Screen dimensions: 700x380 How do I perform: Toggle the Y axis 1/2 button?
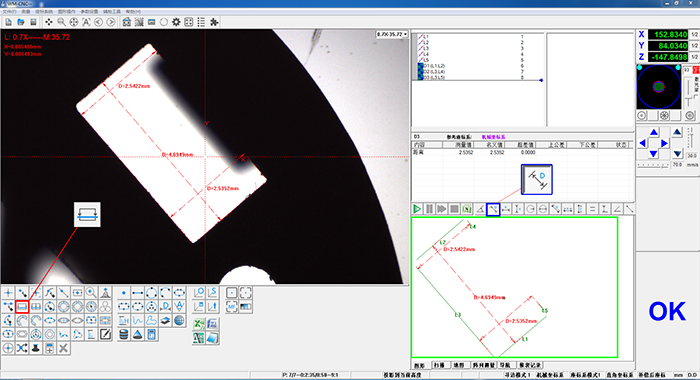pos(695,46)
